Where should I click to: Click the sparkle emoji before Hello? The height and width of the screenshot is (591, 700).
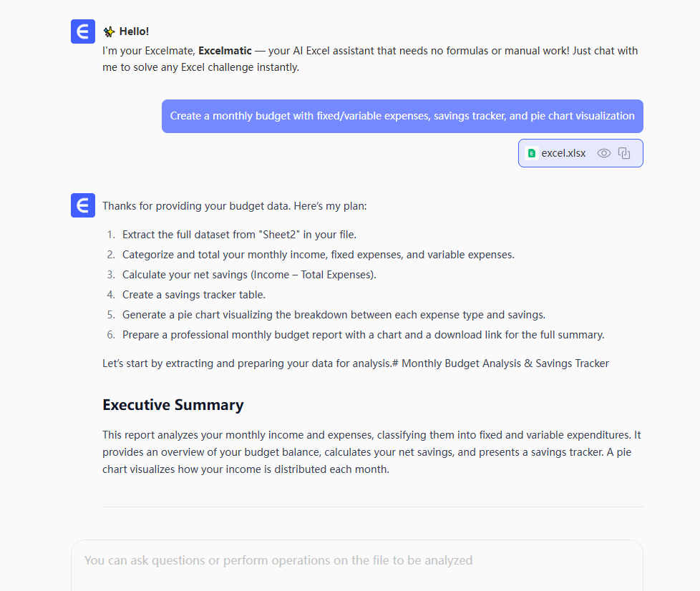109,31
